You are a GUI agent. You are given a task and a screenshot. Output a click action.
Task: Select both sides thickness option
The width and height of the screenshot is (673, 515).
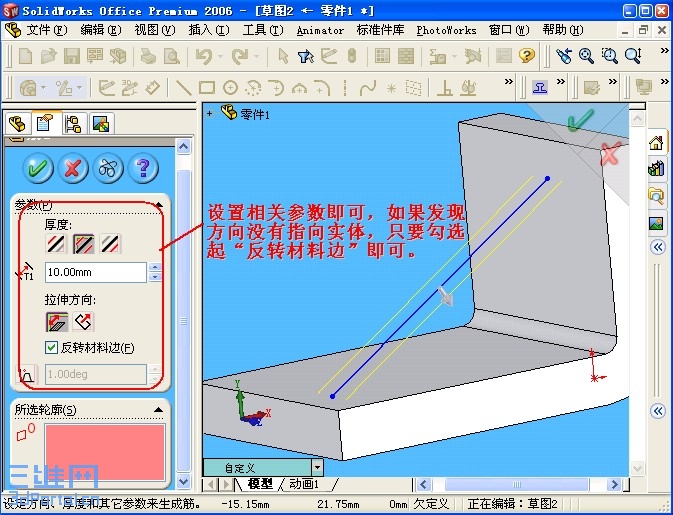84,244
